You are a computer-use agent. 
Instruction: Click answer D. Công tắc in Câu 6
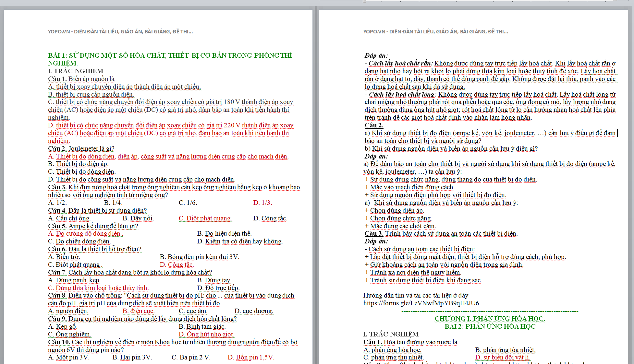[x=177, y=265]
